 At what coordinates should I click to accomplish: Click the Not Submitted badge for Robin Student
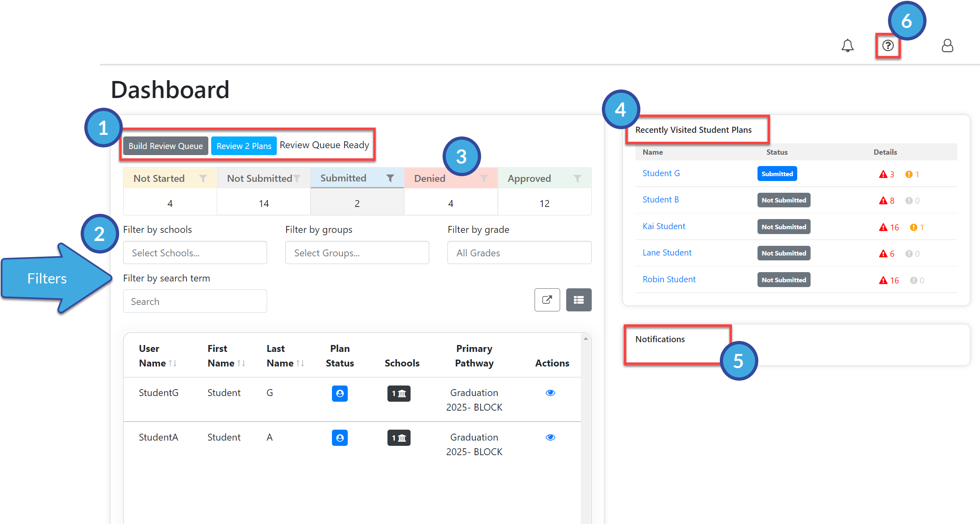[x=784, y=280]
